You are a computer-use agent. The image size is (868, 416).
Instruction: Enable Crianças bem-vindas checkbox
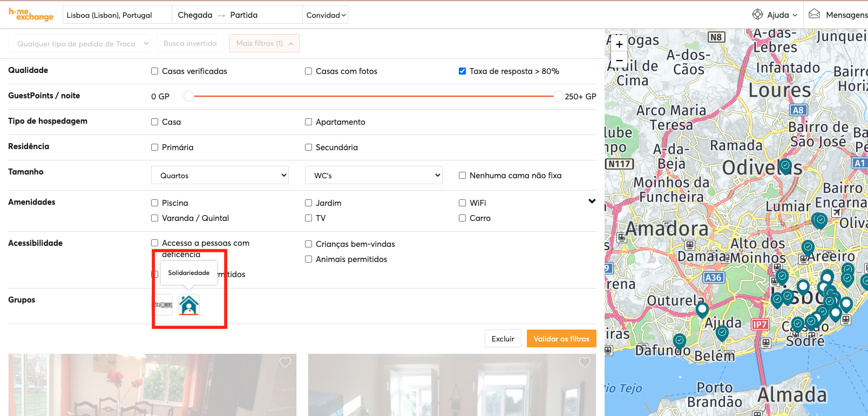click(x=309, y=244)
